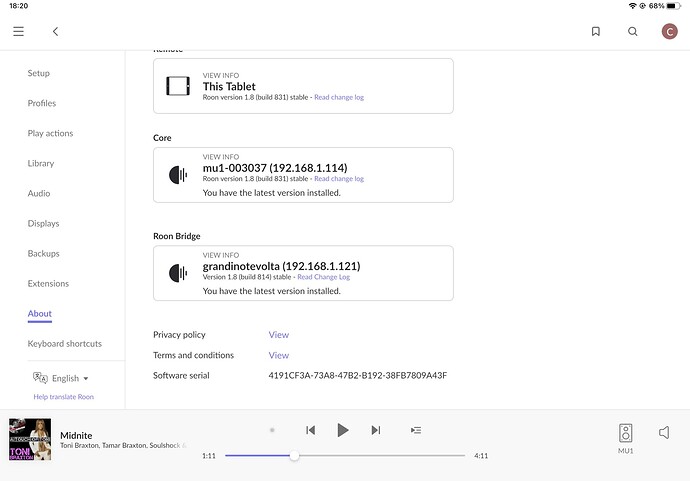Open the Profiles settings tab

(x=42, y=103)
